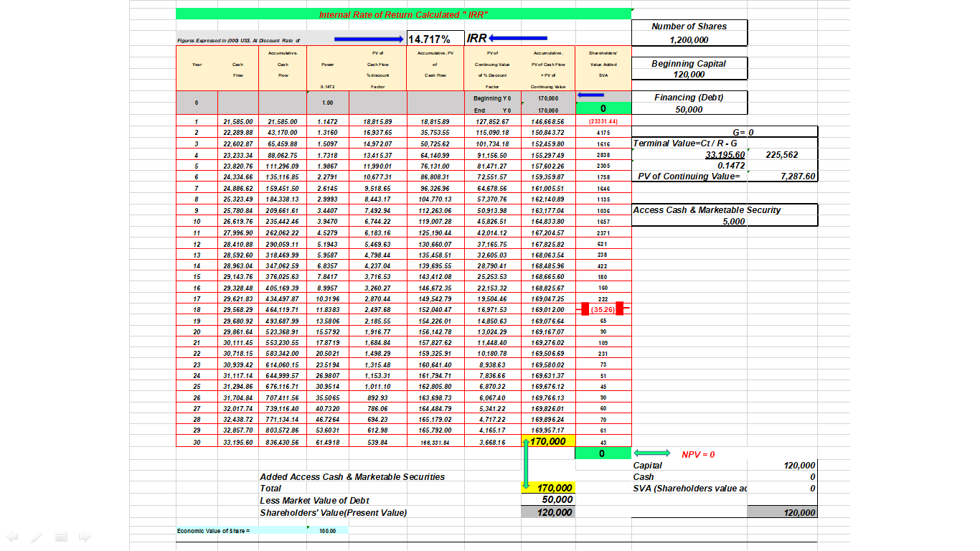The height and width of the screenshot is (551, 980).
Task: Click the bottom-right gray total 120,000
Action: (782, 512)
